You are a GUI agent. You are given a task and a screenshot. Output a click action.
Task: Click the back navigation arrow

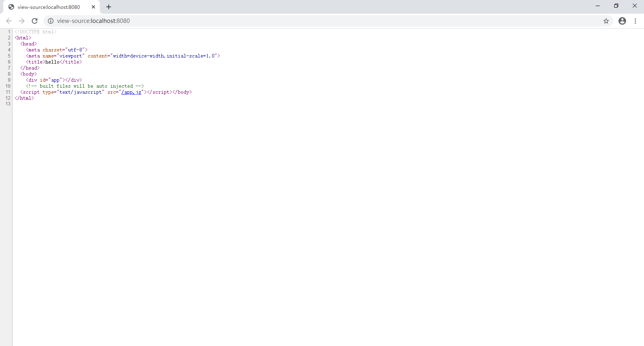(x=9, y=21)
